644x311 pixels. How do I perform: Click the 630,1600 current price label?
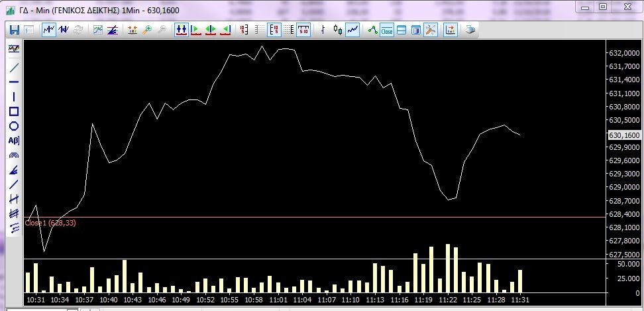tap(624, 135)
